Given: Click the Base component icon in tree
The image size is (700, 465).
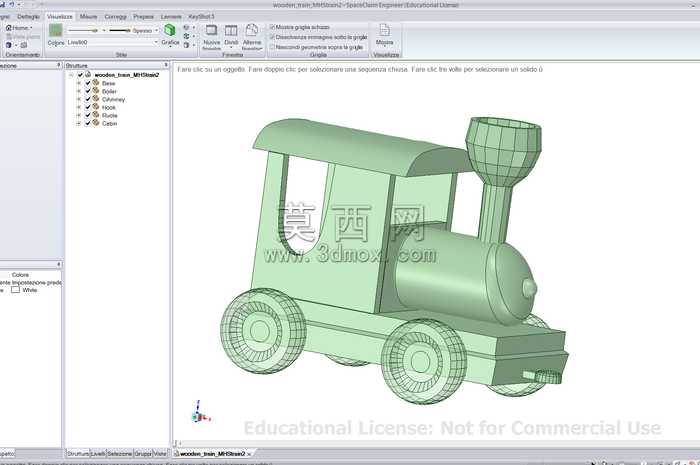Looking at the screenshot, I should 96,83.
